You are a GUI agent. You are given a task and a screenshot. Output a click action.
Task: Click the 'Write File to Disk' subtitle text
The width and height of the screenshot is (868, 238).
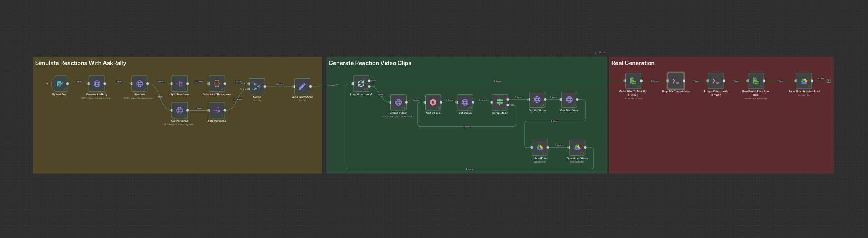click(x=633, y=98)
